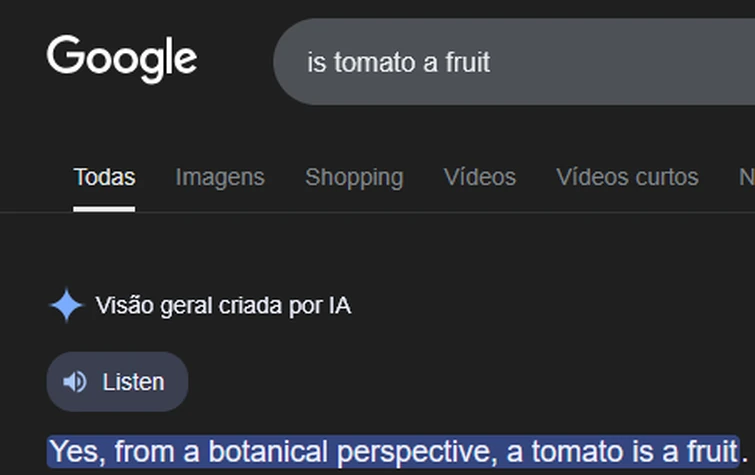Click the Google logo
Image resolution: width=755 pixels, height=475 pixels.
(x=121, y=59)
